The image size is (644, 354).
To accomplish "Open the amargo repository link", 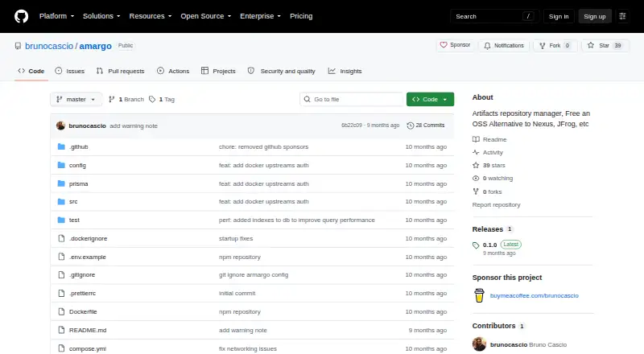I will [95, 46].
